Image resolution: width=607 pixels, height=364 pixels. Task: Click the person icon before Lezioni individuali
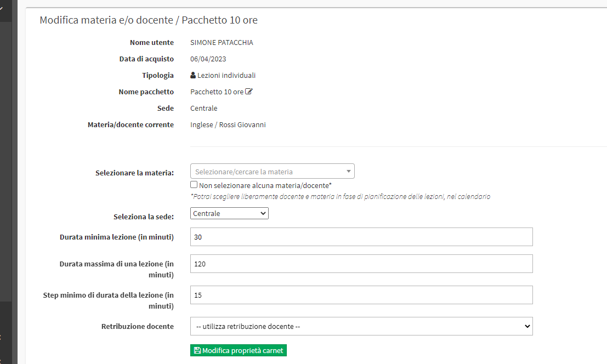coord(193,76)
